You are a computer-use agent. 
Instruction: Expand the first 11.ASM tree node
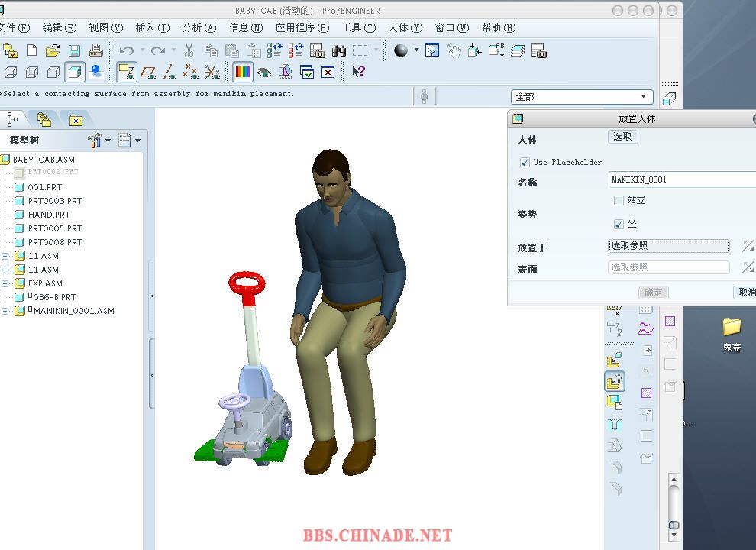click(5, 256)
